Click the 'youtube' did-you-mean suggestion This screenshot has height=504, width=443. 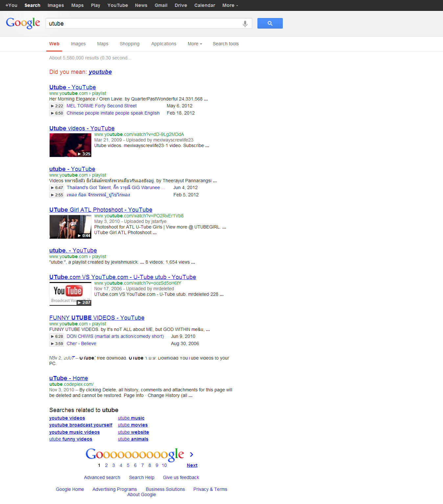click(x=100, y=72)
